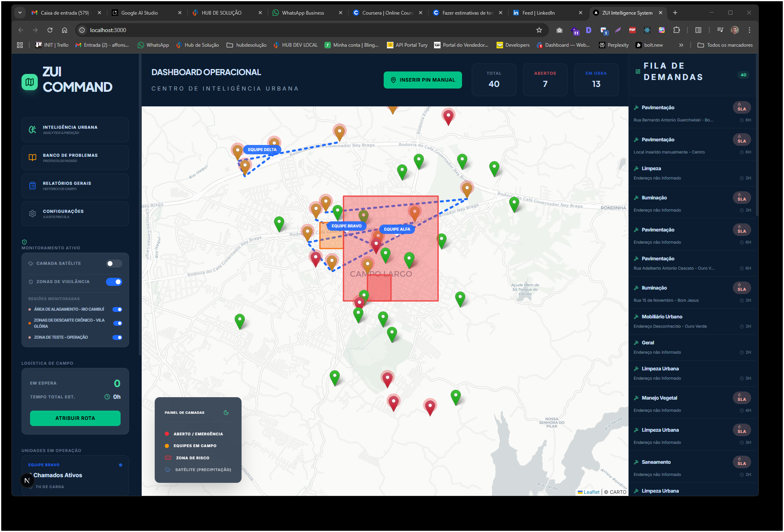Open a new browser tab
Viewport: 784px width, 532px height.
pyautogui.click(x=675, y=13)
